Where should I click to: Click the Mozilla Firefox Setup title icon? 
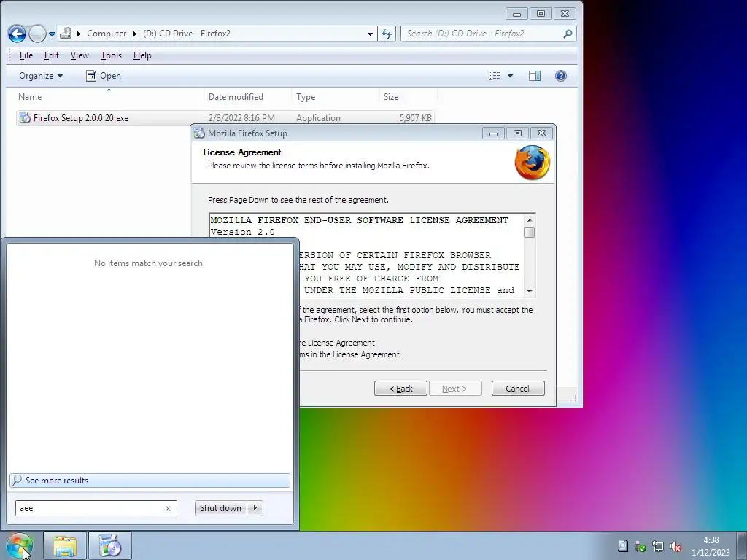[x=199, y=133]
